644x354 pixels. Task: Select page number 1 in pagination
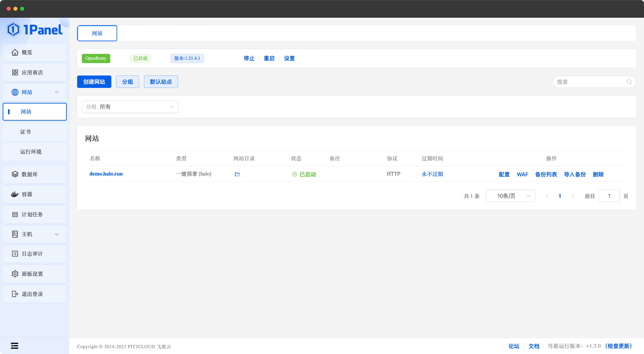(x=560, y=196)
